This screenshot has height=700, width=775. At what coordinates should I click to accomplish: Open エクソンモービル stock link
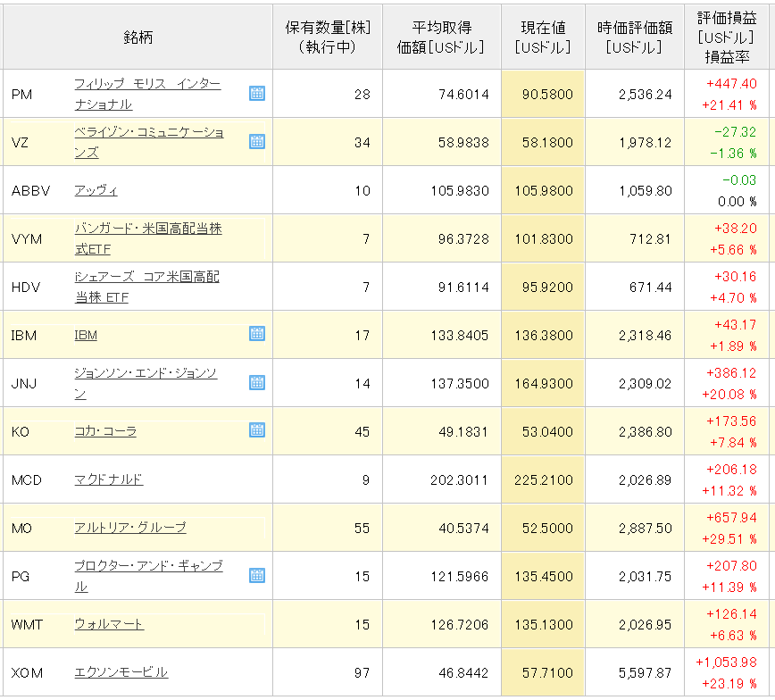click(x=121, y=672)
